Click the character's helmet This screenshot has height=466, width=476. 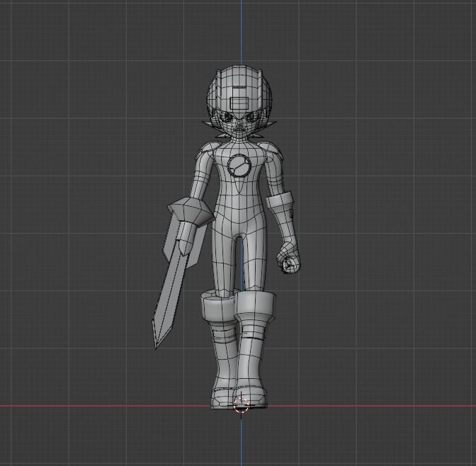pos(239,91)
